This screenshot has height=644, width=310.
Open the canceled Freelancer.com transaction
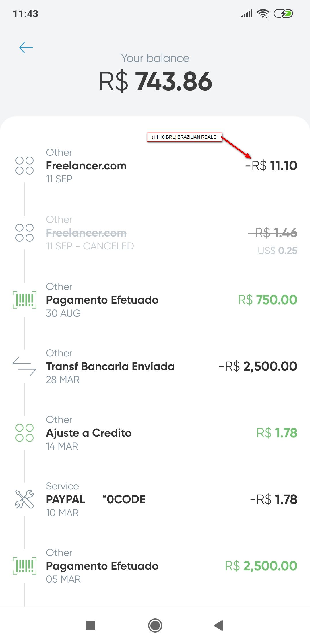[86, 233]
